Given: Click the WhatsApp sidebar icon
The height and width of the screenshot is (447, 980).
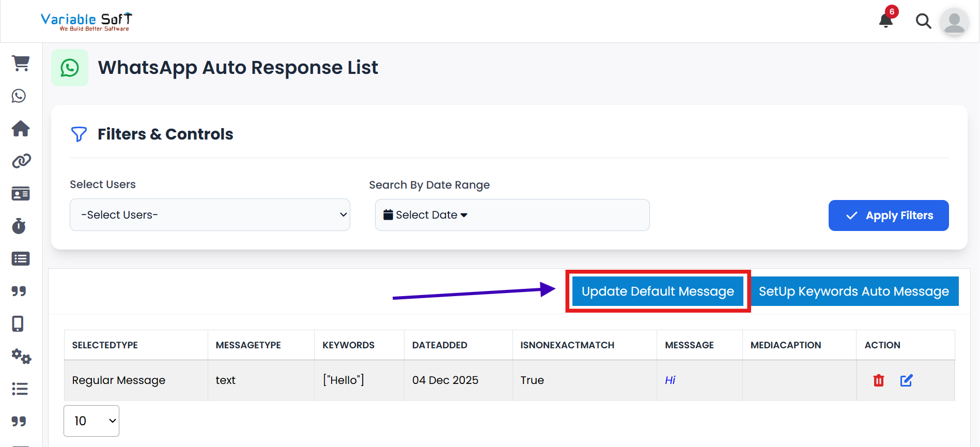Looking at the screenshot, I should coord(19,96).
